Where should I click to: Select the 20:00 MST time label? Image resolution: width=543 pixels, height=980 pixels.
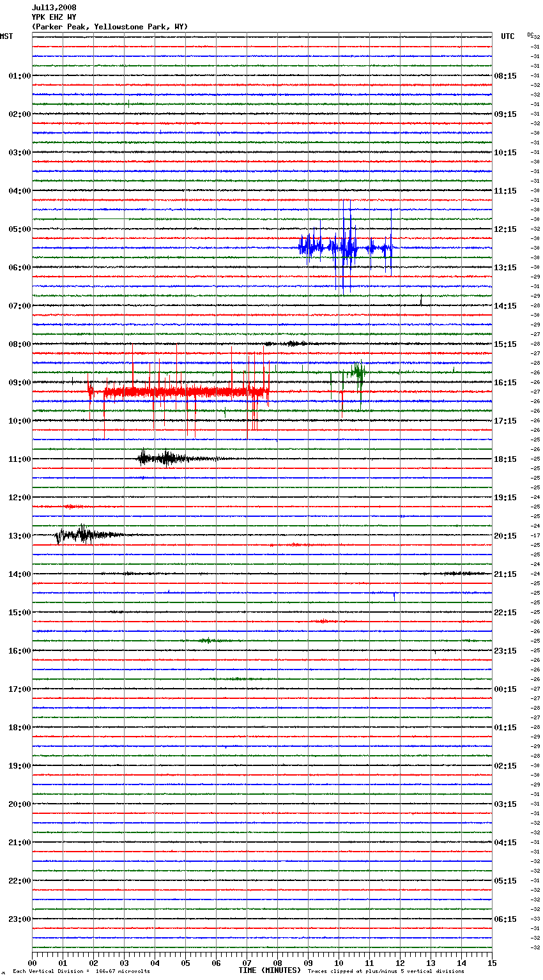tap(19, 804)
